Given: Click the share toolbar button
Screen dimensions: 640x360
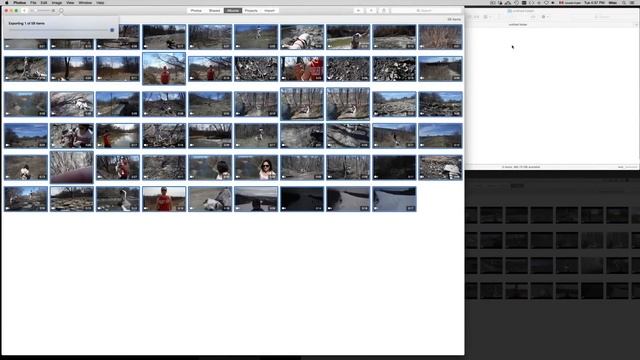Looking at the screenshot, I should click(x=384, y=11).
